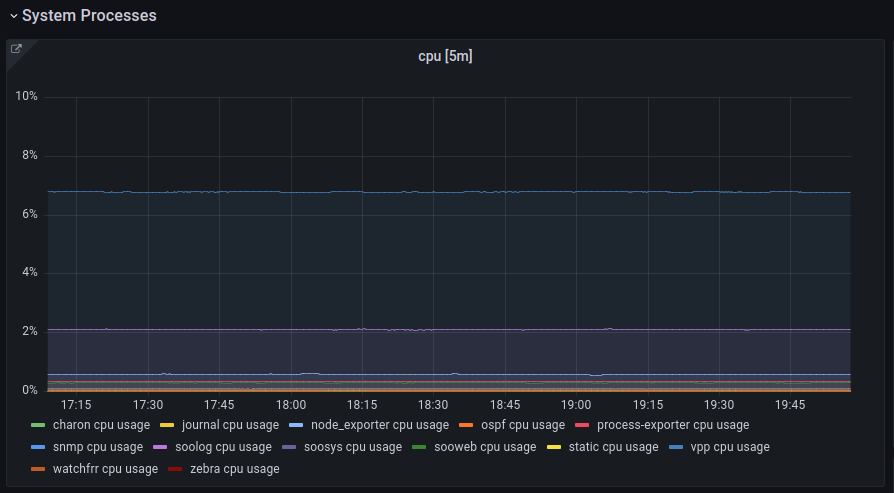The height and width of the screenshot is (493, 894).
Task: Open the panel external link icon
Action: pyautogui.click(x=16, y=49)
